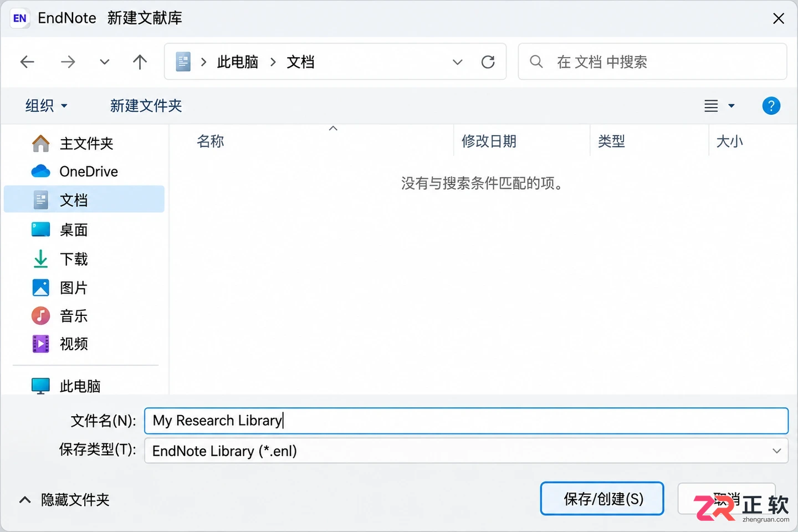This screenshot has width=798, height=532.
Task: Select 音乐 in the sidebar
Action: [x=84, y=316]
